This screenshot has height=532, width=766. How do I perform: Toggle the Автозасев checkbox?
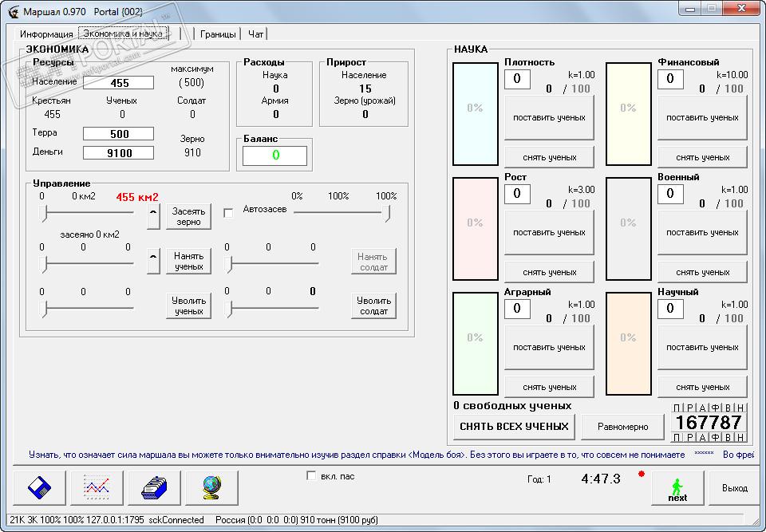pos(228,212)
